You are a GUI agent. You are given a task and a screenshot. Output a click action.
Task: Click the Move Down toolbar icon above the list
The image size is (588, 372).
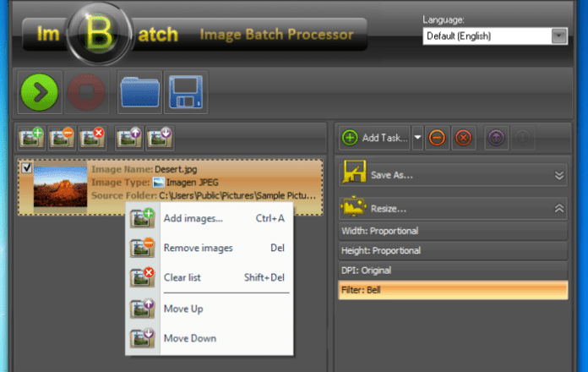pyautogui.click(x=159, y=137)
